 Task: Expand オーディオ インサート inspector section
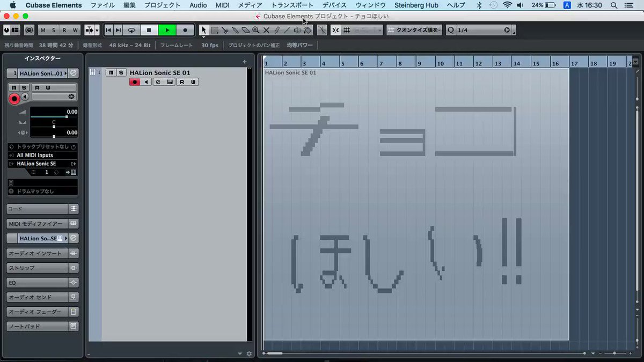tap(42, 253)
